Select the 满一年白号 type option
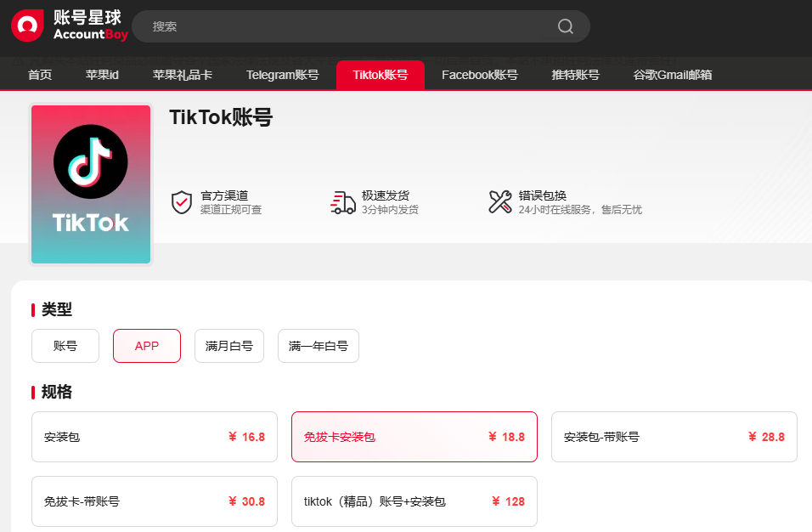 click(319, 346)
